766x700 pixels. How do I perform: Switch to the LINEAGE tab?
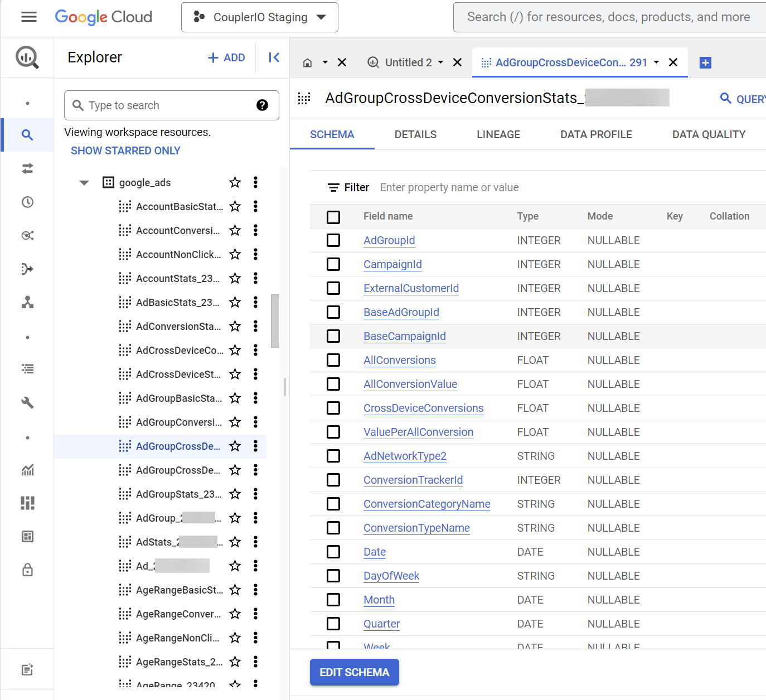point(498,134)
